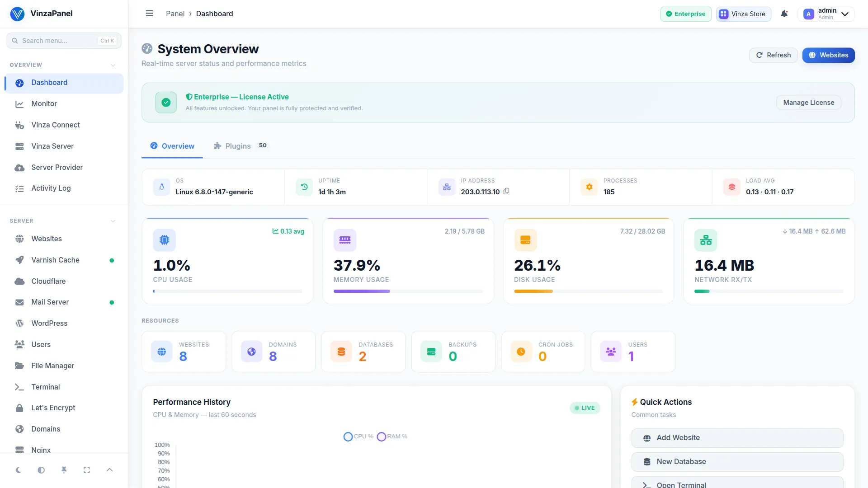Click the Let's Encrypt lock icon

(19, 408)
